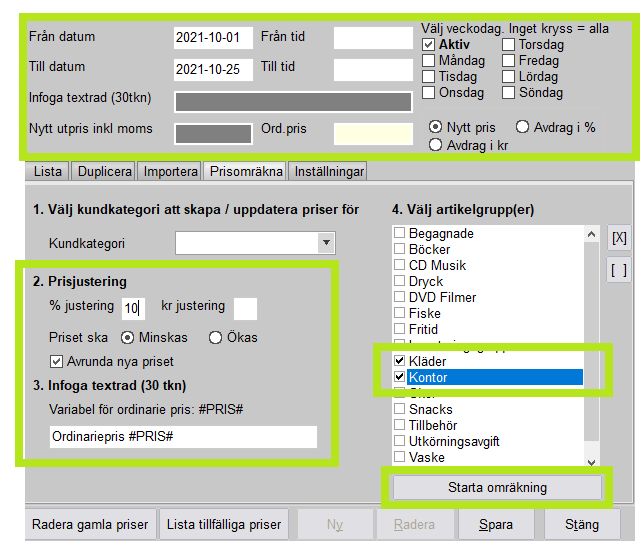This screenshot has width=642, height=545.
Task: Enable the Fredag weekday checkbox
Action: [x=509, y=61]
